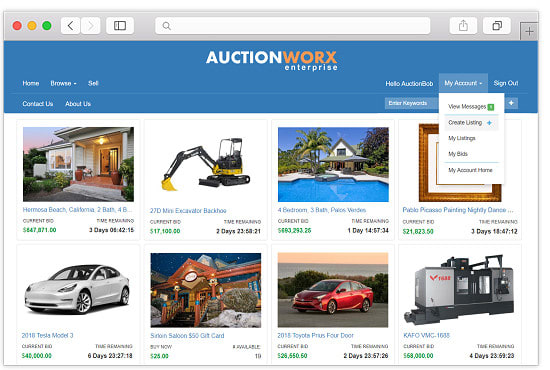Click the Enter Keywords search field
Viewport: 550px width, 370px height.
click(x=411, y=103)
